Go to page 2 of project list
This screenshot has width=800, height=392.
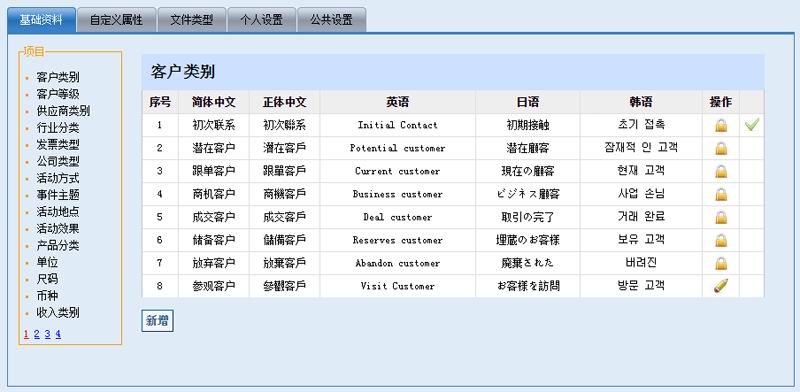37,334
